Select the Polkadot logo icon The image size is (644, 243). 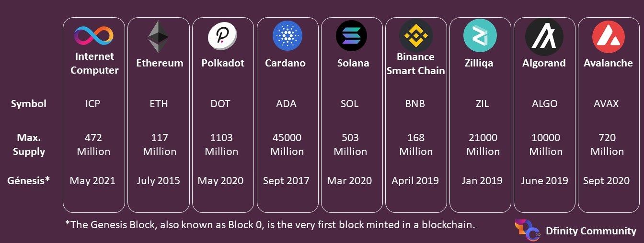click(222, 36)
